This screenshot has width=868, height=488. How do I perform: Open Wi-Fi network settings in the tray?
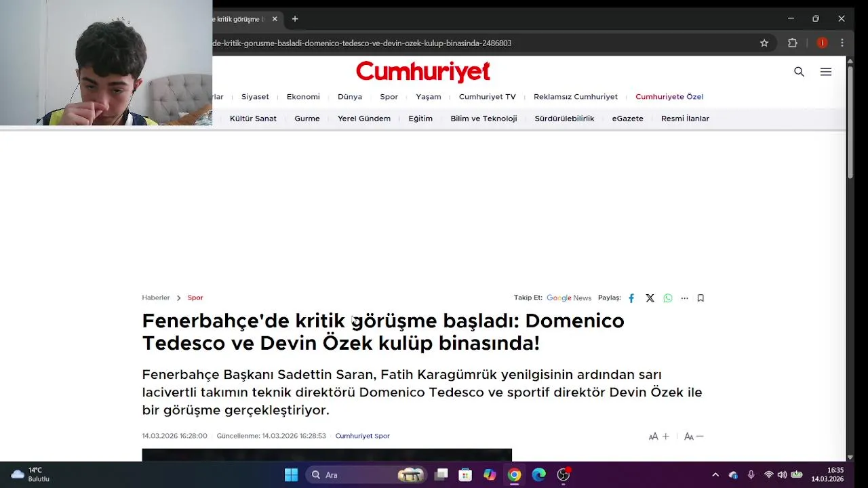coord(768,475)
